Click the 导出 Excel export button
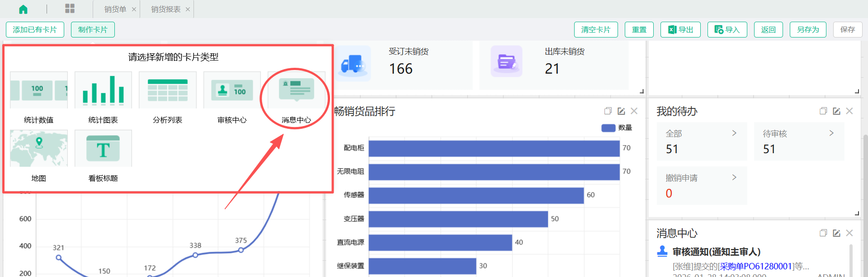Image resolution: width=868 pixels, height=277 pixels. [x=680, y=30]
